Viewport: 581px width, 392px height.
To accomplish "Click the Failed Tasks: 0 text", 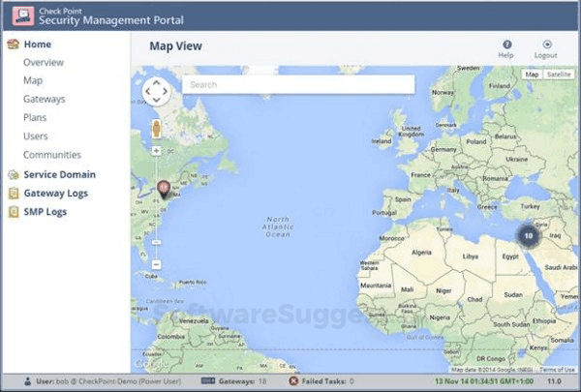I will [x=327, y=381].
